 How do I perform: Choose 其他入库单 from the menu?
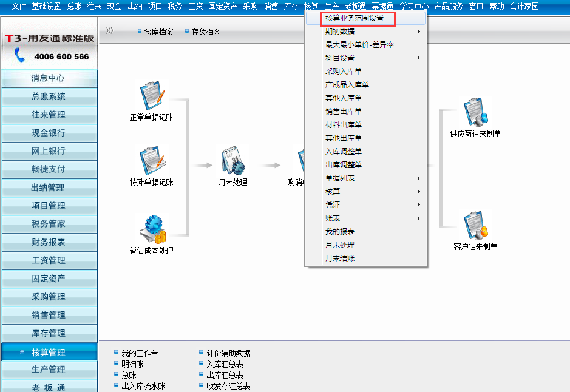[365, 98]
